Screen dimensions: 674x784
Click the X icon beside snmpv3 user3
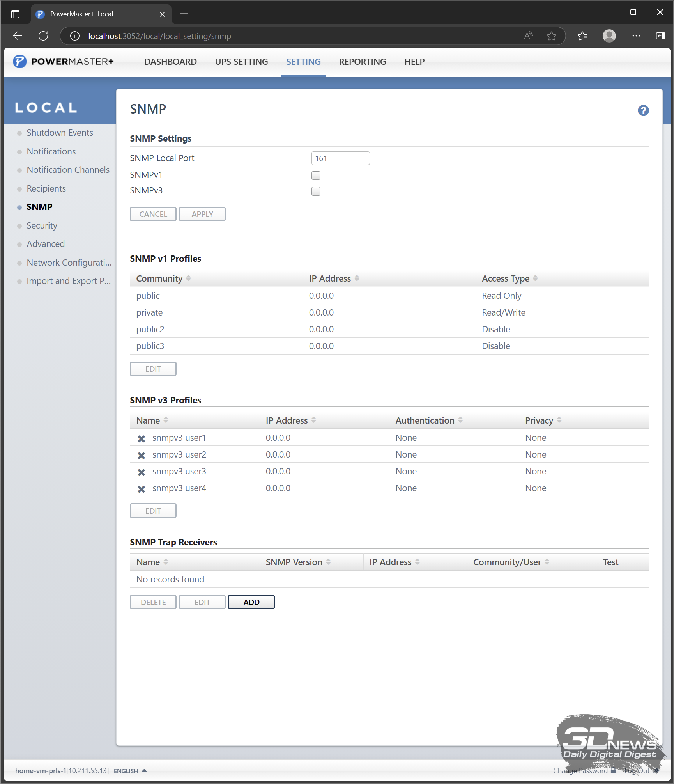coord(142,472)
